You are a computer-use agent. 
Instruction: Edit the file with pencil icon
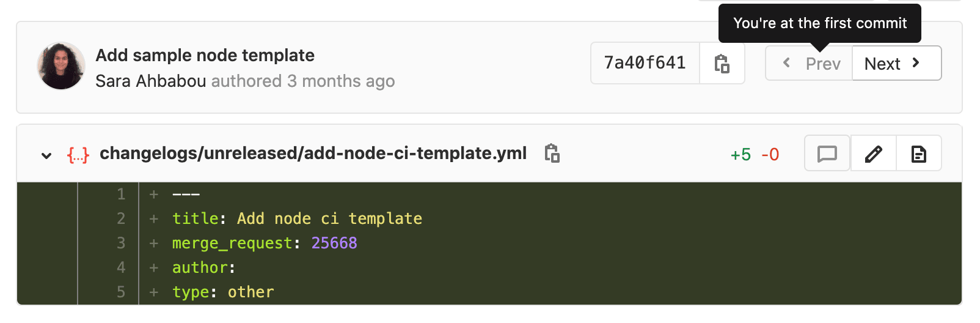click(x=873, y=154)
